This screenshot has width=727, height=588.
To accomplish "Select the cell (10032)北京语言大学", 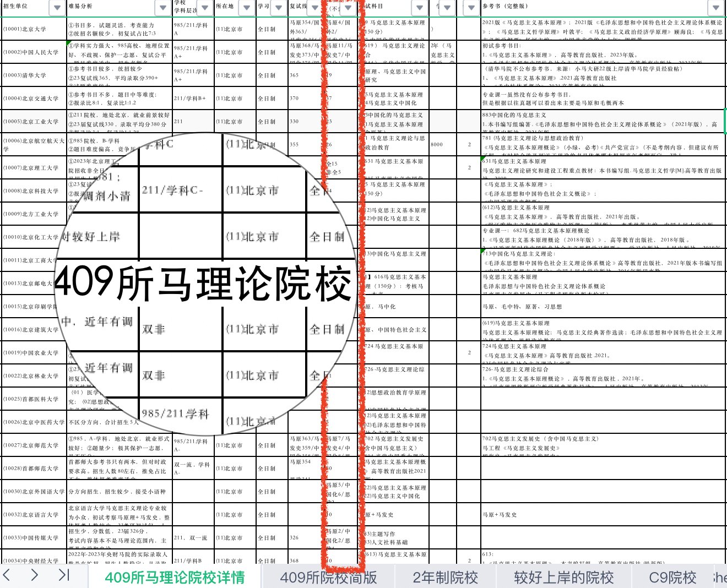I will [x=34, y=515].
